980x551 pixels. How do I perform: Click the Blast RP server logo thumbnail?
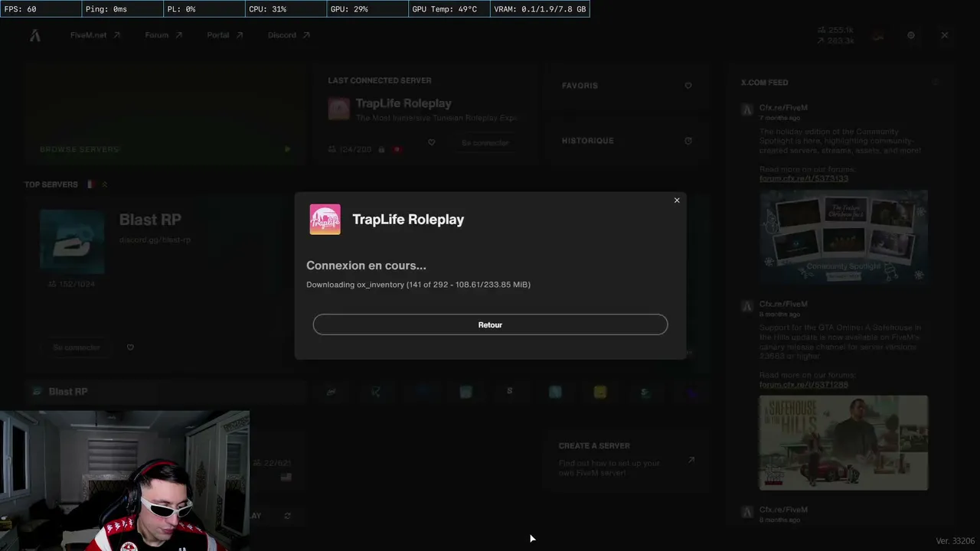72,241
